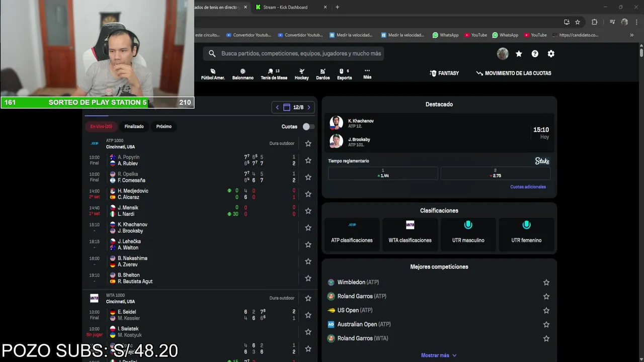This screenshot has height=362, width=644.
Task: Bookmark this page with the star
Action: tap(578, 22)
